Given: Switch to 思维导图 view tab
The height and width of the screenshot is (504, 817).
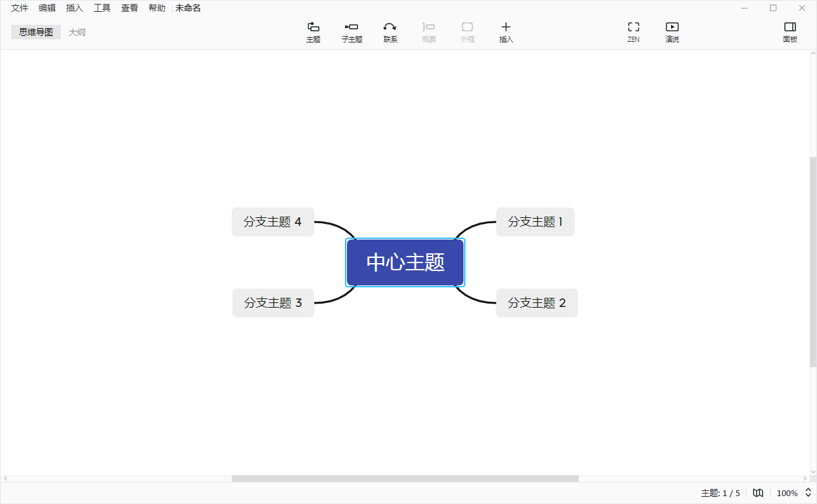Looking at the screenshot, I should (x=36, y=32).
